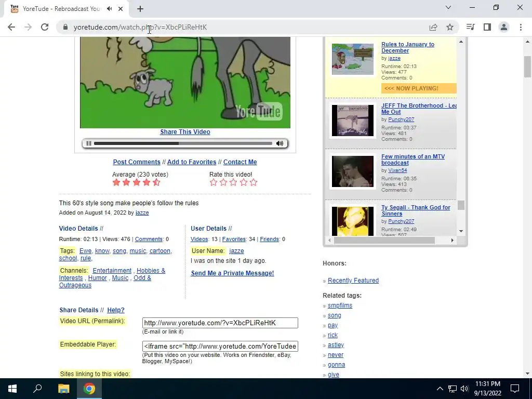Rate the video three stars
Image resolution: width=532 pixels, height=399 pixels.
click(233, 182)
